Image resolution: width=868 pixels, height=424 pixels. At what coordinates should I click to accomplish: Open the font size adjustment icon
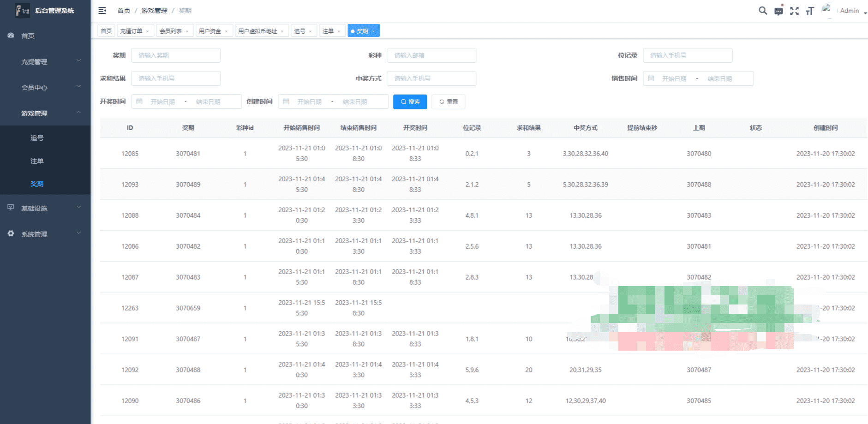pos(810,11)
